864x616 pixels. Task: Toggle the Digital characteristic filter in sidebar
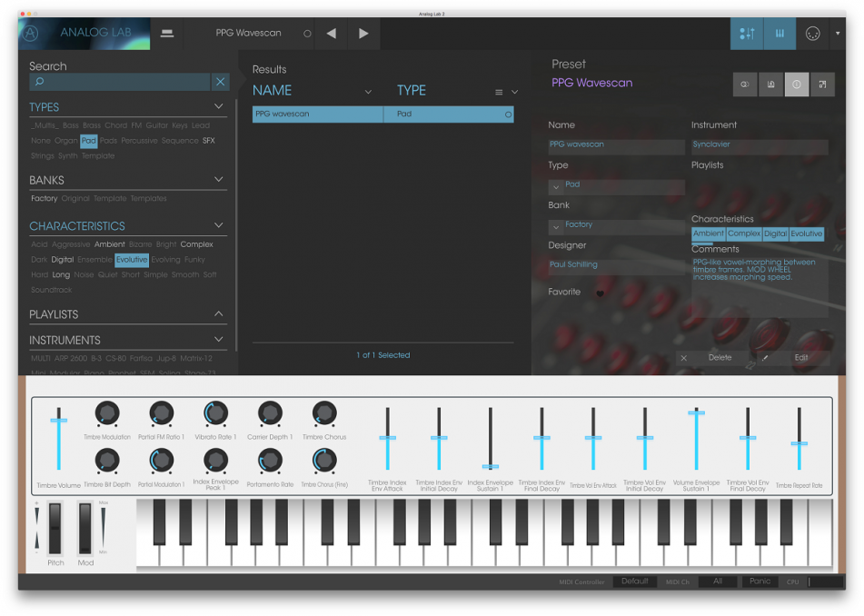[63, 260]
